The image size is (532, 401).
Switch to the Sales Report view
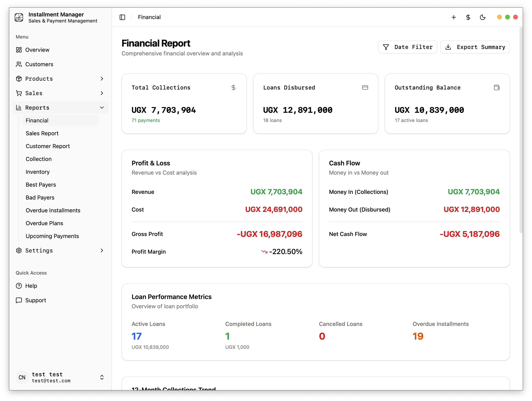tap(42, 133)
